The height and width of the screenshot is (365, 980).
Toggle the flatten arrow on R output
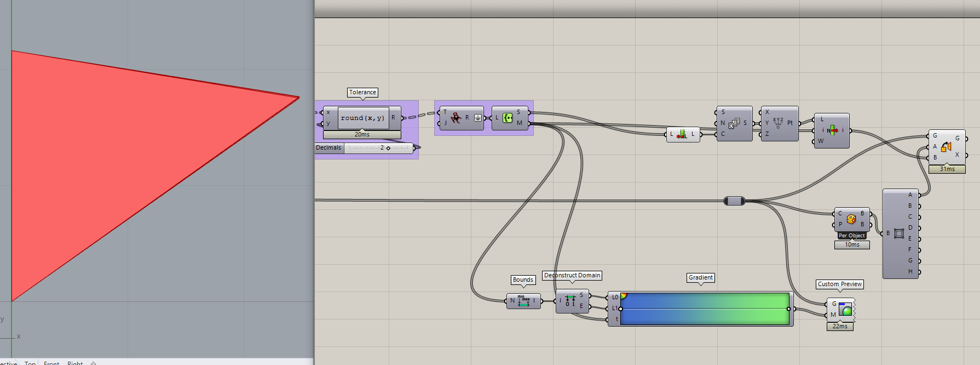coord(478,118)
